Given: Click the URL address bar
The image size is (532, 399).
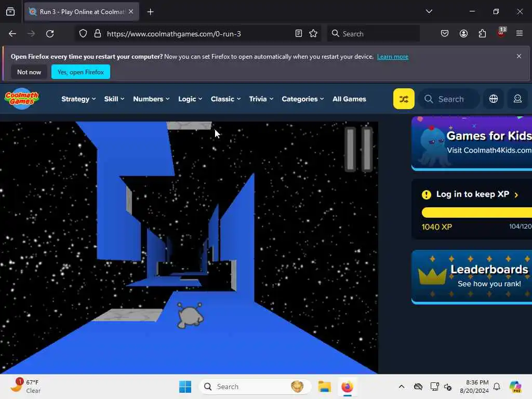Looking at the screenshot, I should pyautogui.click(x=197, y=34).
